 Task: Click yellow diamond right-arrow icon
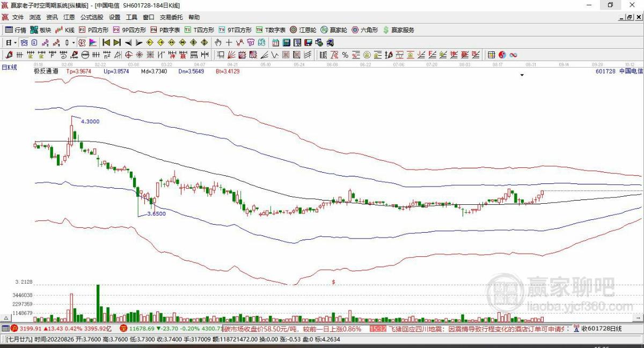point(160,42)
